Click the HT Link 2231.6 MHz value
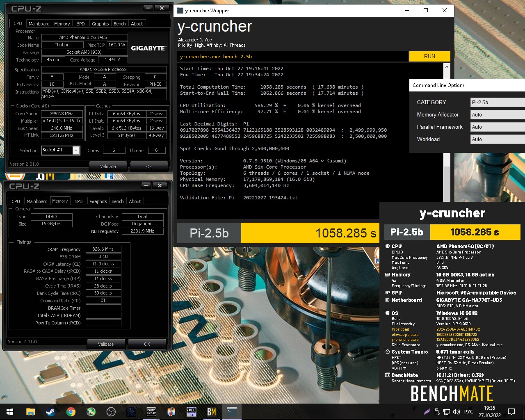 point(62,135)
